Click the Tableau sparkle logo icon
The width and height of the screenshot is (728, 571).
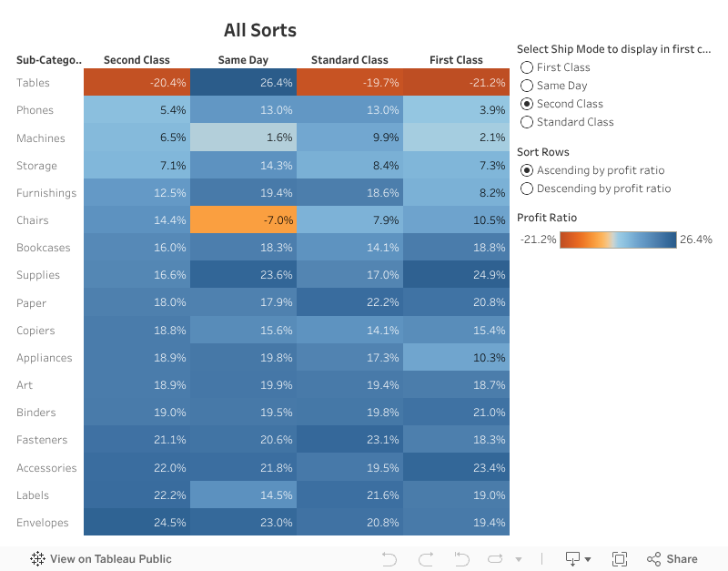coord(37,558)
